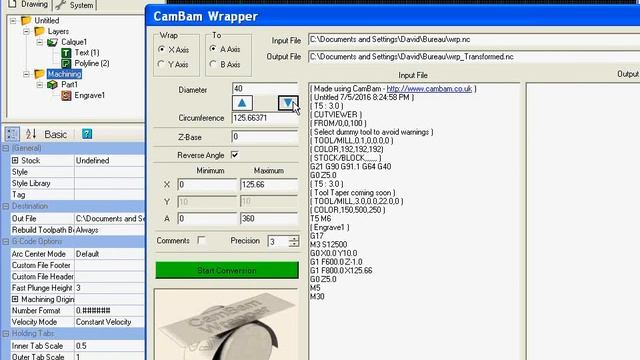Click the G1 F800.0 X125.66 line

coord(341,271)
